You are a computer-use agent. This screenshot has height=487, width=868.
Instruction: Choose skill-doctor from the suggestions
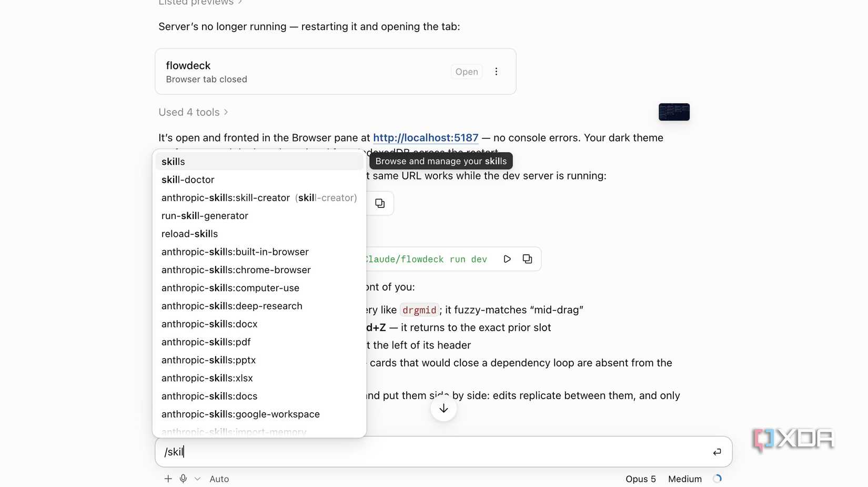(259, 180)
